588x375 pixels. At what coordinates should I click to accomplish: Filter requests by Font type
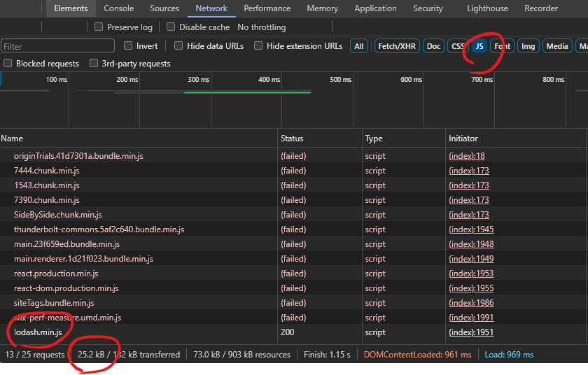click(x=502, y=46)
